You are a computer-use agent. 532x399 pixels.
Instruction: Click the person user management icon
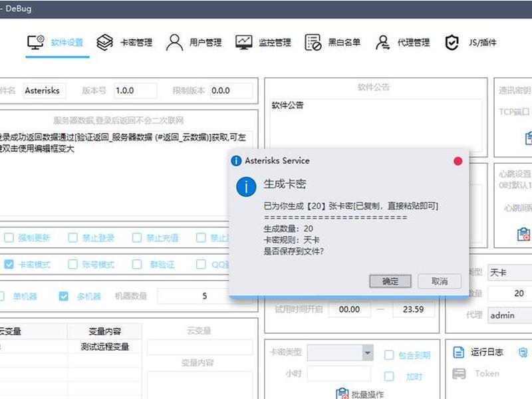(x=174, y=43)
